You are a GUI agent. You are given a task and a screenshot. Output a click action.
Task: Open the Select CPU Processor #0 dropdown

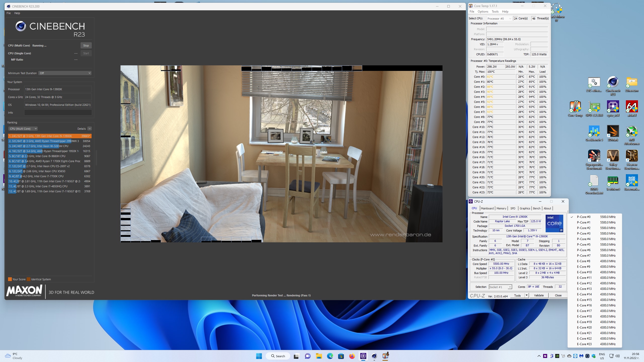[x=499, y=19]
